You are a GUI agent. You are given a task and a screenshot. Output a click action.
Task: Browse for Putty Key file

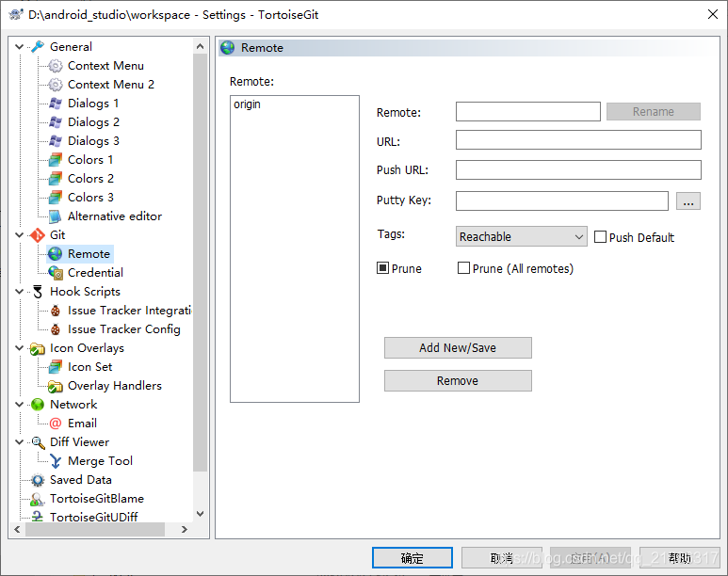pyautogui.click(x=688, y=201)
